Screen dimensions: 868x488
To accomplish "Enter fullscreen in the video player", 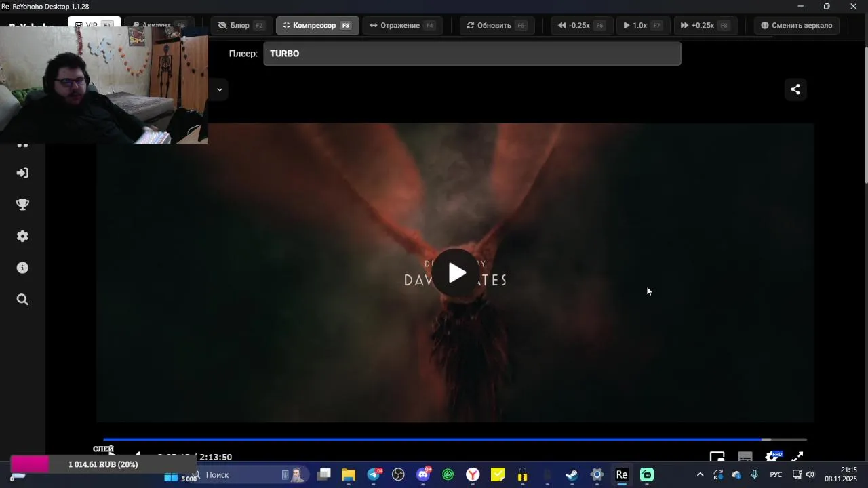I will [797, 457].
